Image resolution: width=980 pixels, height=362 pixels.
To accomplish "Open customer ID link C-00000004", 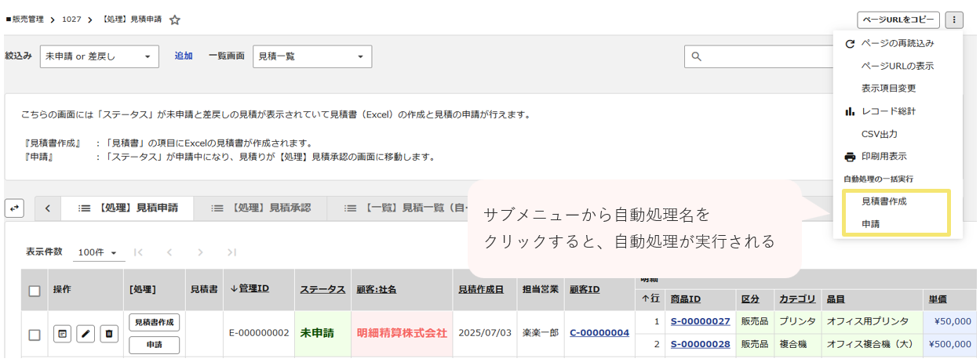I will point(599,332).
